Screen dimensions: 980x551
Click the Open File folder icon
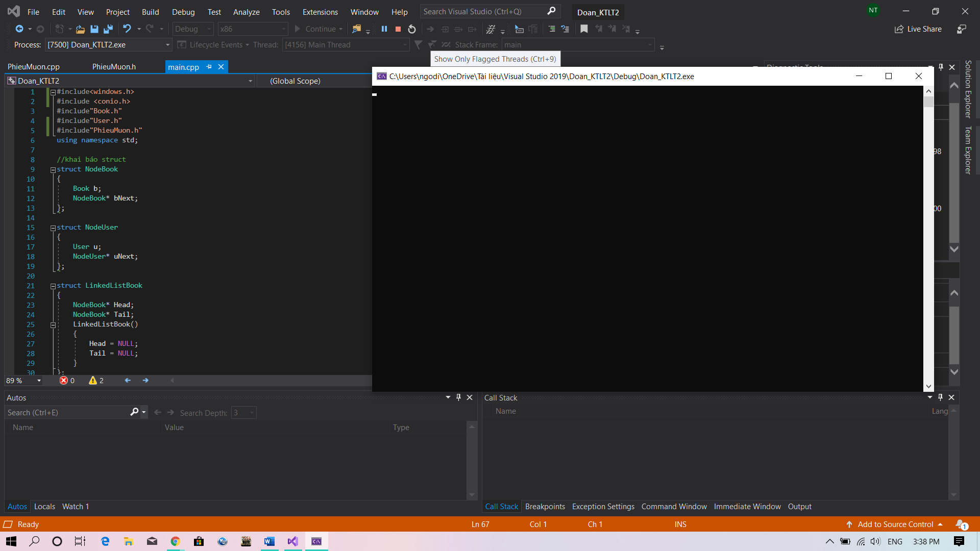click(x=80, y=29)
